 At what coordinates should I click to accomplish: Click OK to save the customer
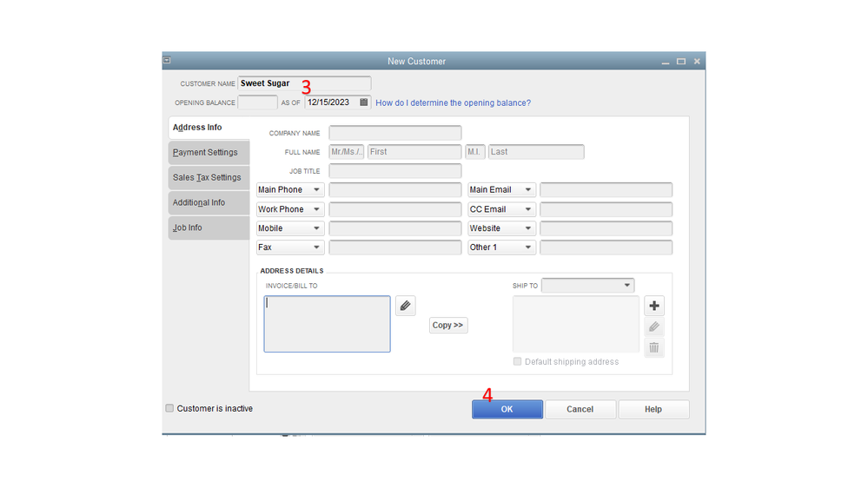507,410
